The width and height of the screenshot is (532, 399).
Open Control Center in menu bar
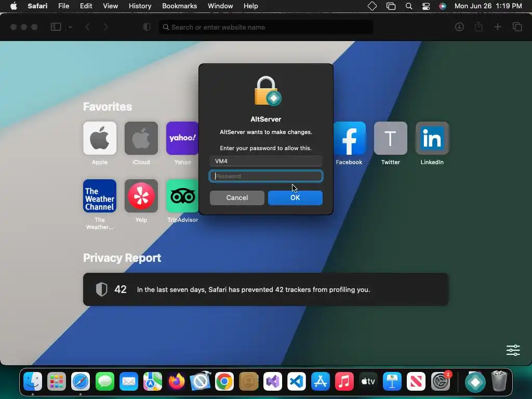coord(426,6)
